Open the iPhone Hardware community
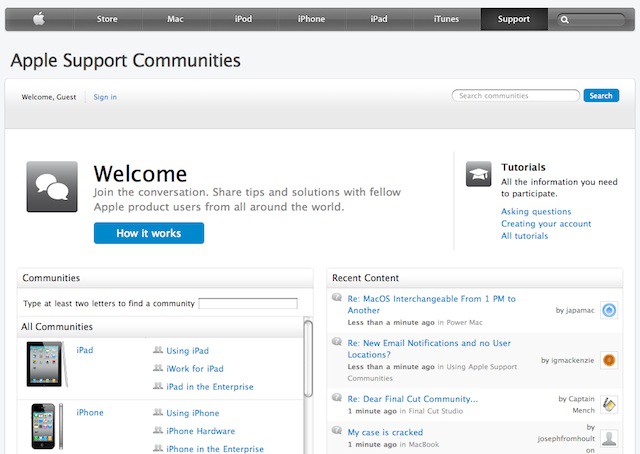Viewport: 640px width, 454px height. (x=200, y=431)
